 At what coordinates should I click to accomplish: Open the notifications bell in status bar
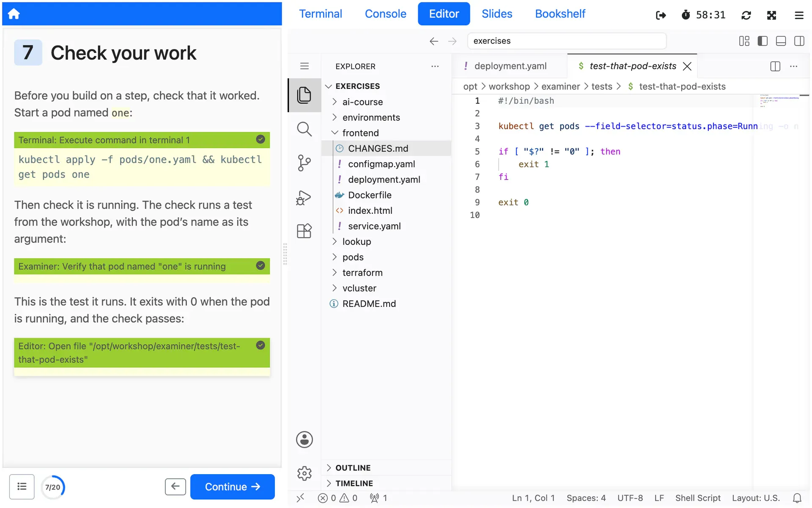click(797, 498)
